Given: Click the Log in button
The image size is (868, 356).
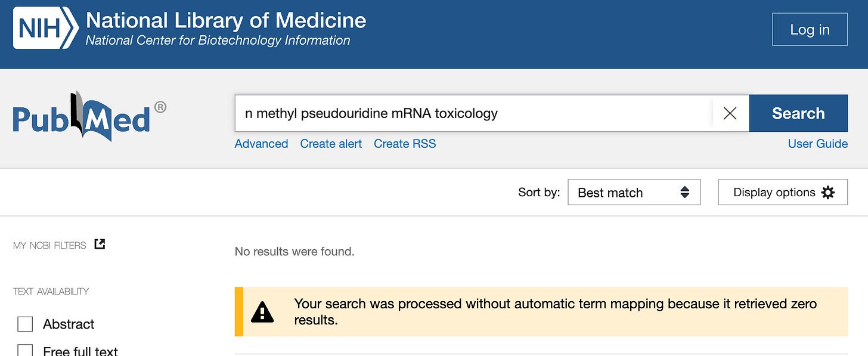Looking at the screenshot, I should 810,30.
